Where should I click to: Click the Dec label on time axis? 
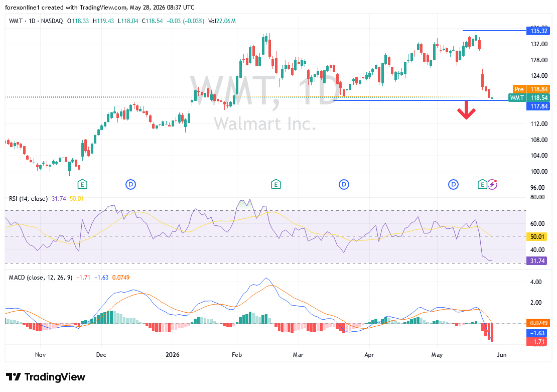(x=101, y=355)
